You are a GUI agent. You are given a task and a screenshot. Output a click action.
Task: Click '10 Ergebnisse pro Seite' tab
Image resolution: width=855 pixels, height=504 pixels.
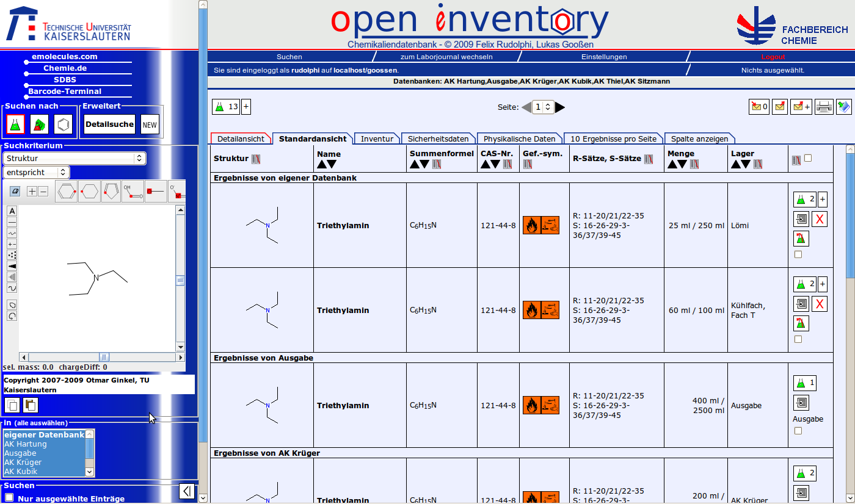tap(613, 139)
